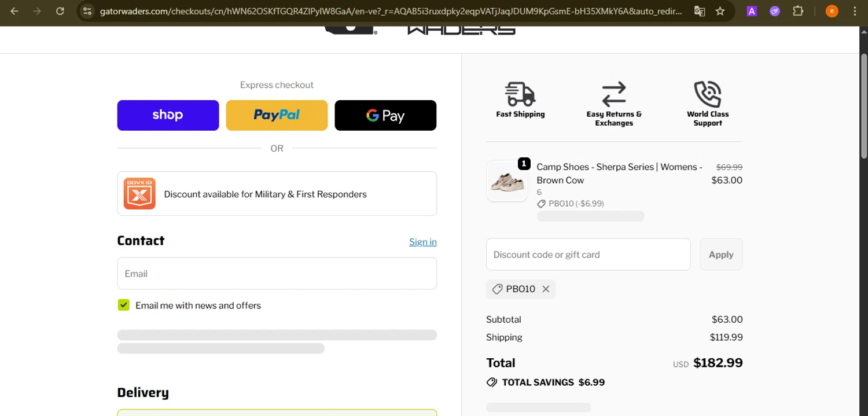Bookmark this page with the star icon
The height and width of the screenshot is (416, 868).
[x=720, y=11]
